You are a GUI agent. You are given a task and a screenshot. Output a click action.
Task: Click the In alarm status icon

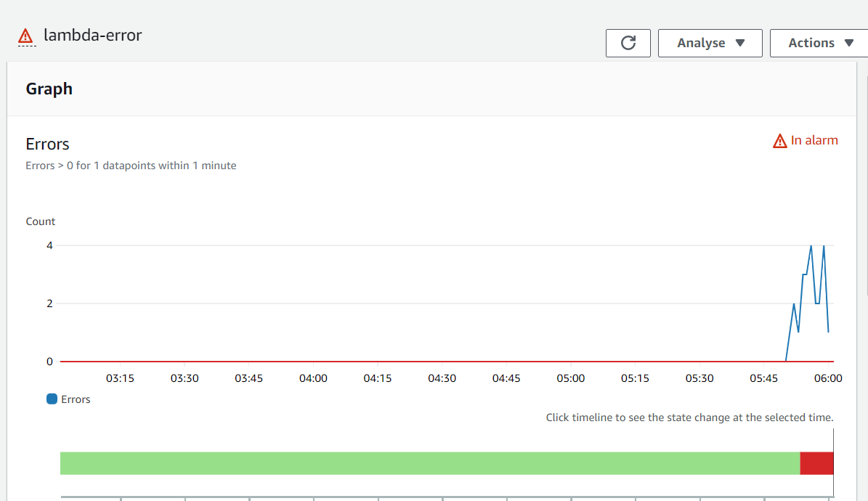pos(779,141)
